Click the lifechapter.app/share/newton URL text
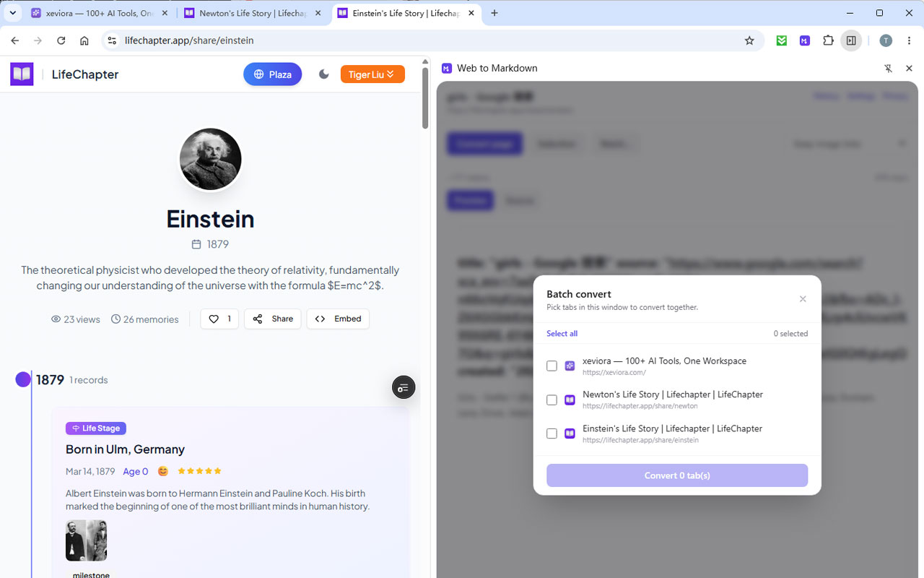This screenshot has width=924, height=578. click(640, 406)
